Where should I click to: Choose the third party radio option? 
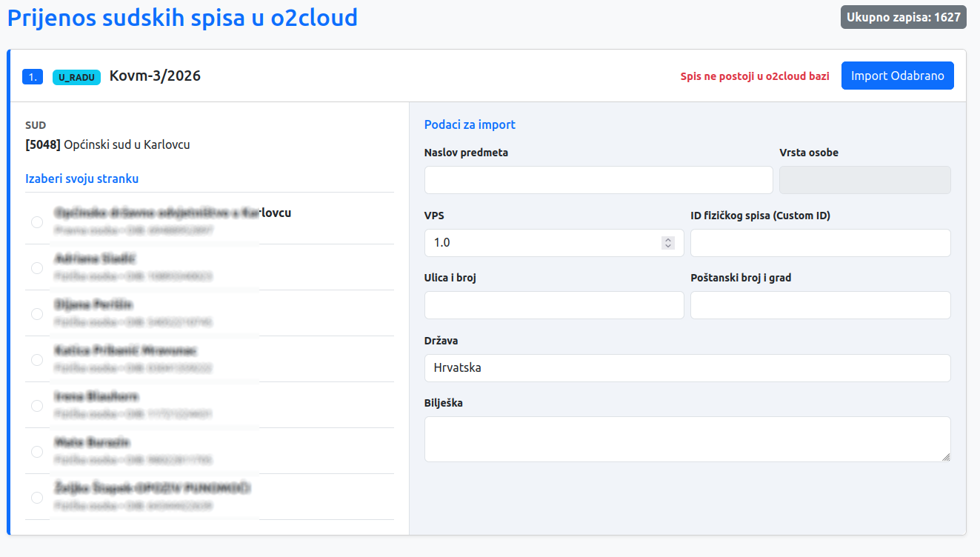point(37,314)
